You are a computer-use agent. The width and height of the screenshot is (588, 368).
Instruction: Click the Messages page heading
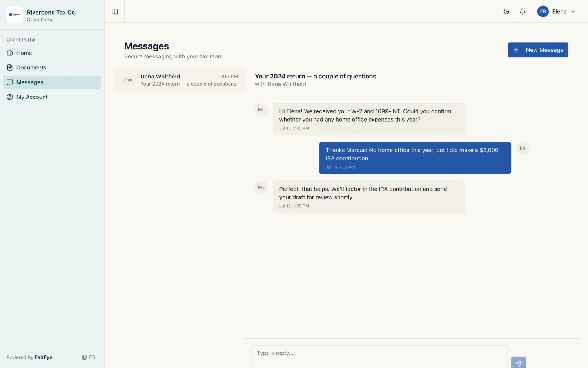146,46
